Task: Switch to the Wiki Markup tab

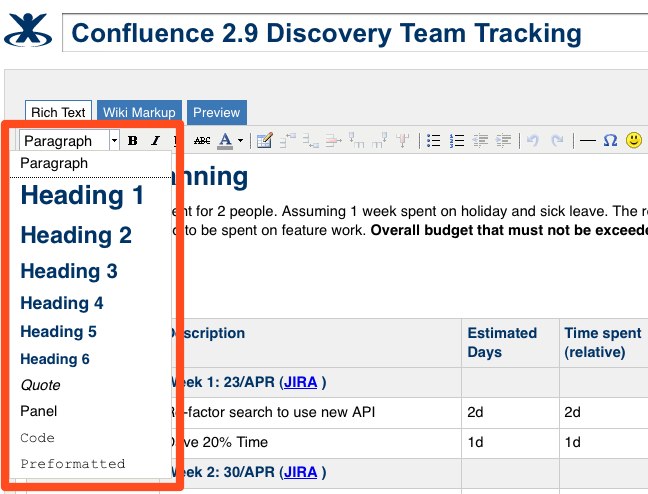Action: [139, 112]
